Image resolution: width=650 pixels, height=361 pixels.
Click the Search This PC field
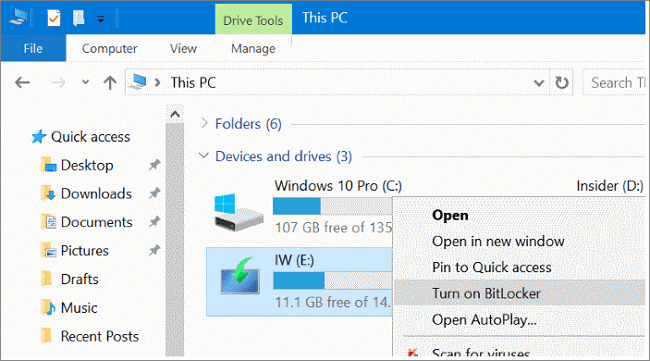pos(616,82)
